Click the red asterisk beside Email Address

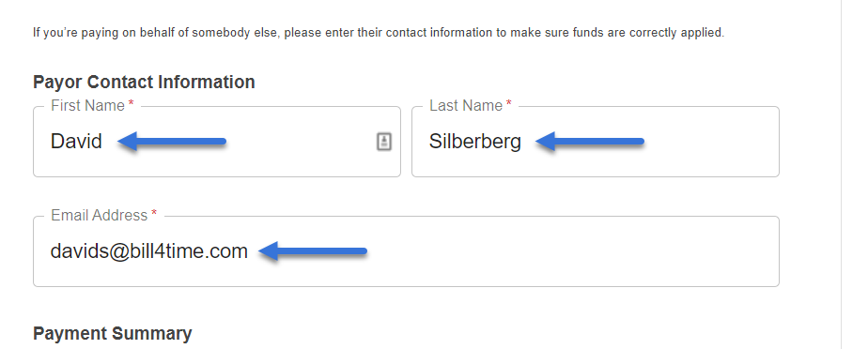click(154, 214)
